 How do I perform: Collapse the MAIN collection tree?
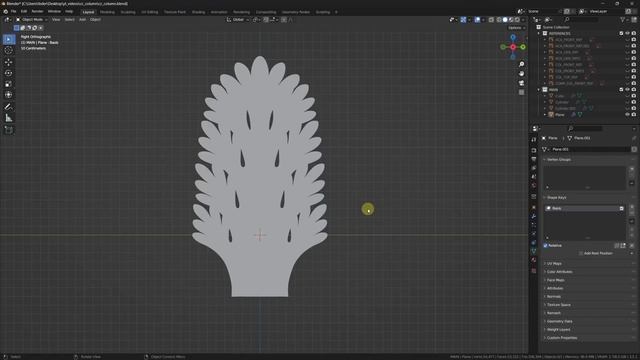[539, 89]
